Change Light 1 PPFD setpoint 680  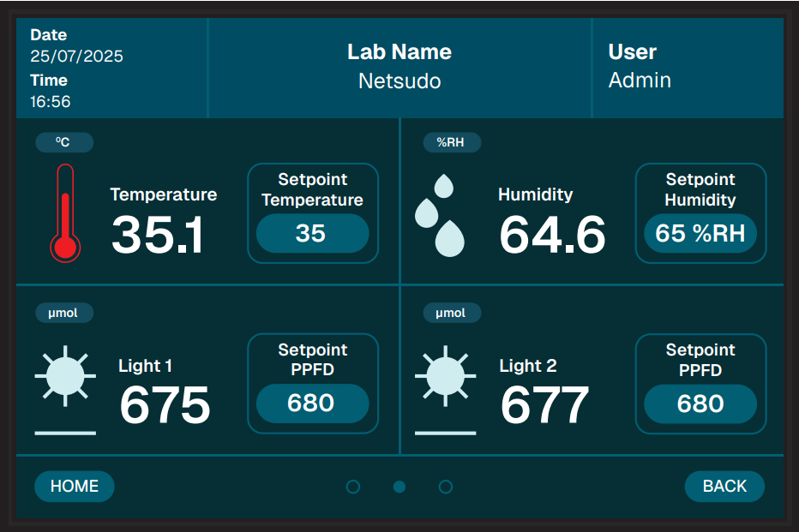tap(312, 403)
